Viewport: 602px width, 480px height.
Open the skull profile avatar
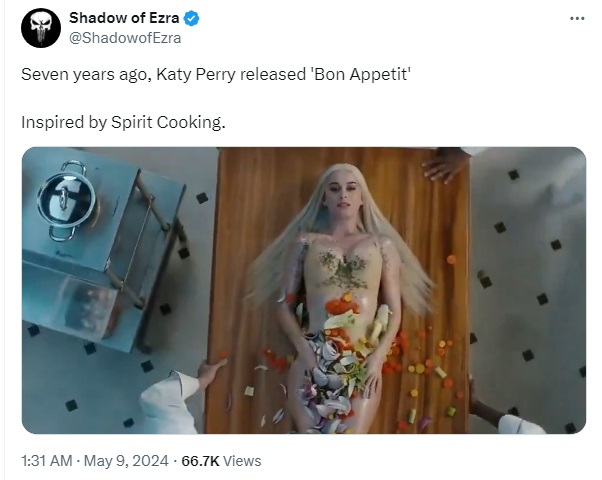41,28
